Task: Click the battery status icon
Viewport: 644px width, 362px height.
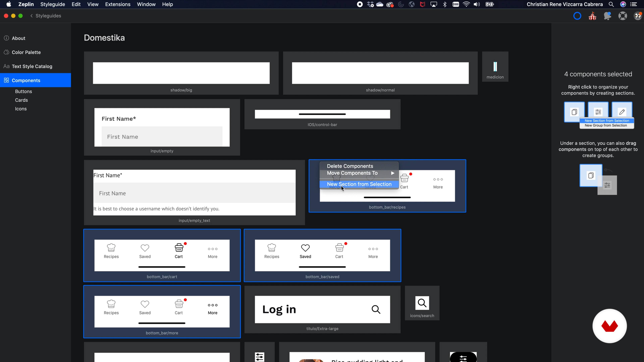Action: point(490,4)
